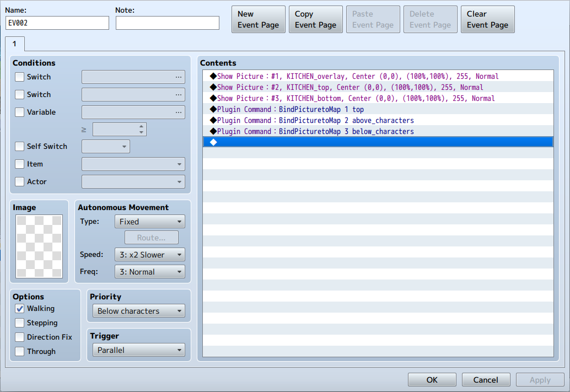Select the BindPicturetoMap 1 top command

click(378, 110)
